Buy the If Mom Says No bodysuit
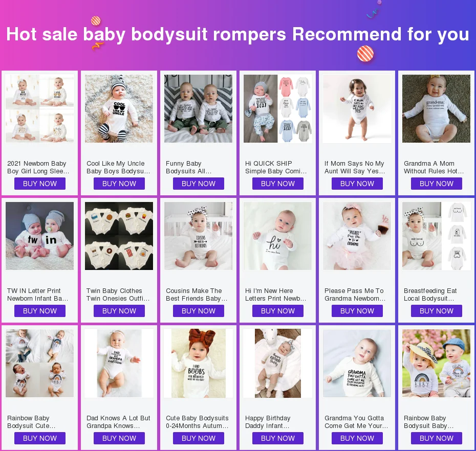 pyautogui.click(x=357, y=184)
